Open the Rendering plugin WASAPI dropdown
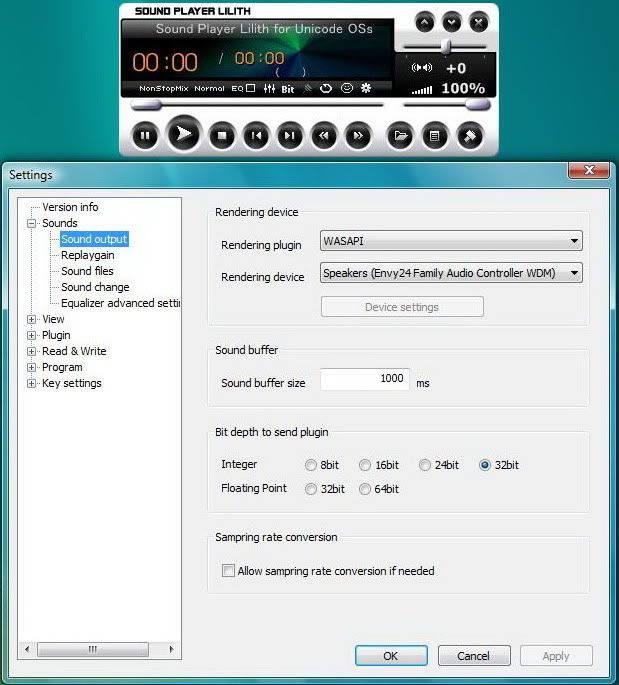 [x=451, y=241]
